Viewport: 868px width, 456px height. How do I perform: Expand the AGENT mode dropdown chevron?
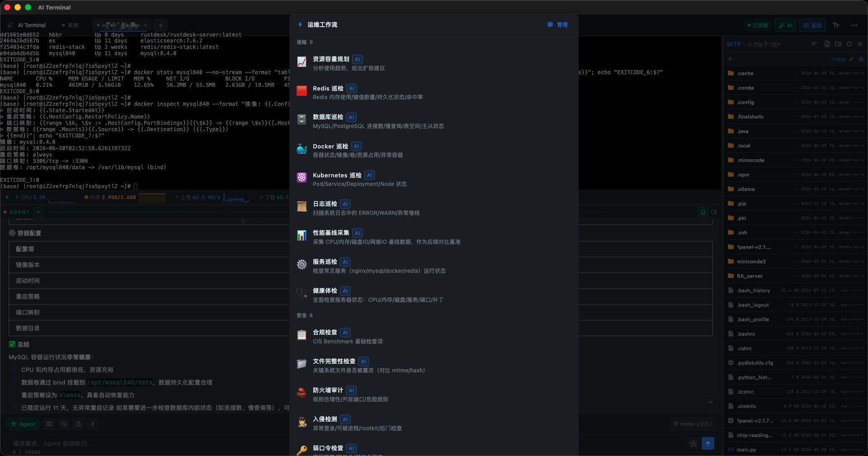[x=38, y=212]
